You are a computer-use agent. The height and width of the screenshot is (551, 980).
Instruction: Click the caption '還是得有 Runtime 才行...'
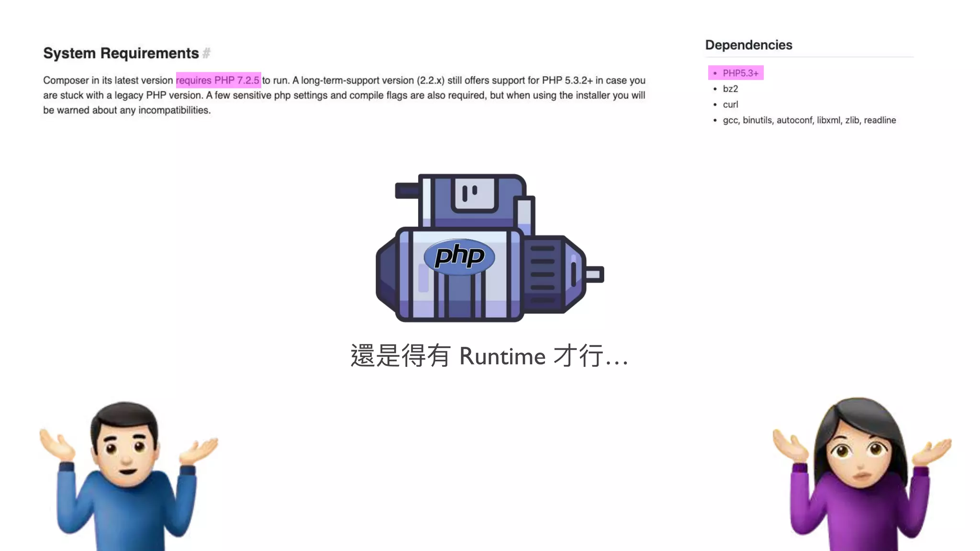489,356
